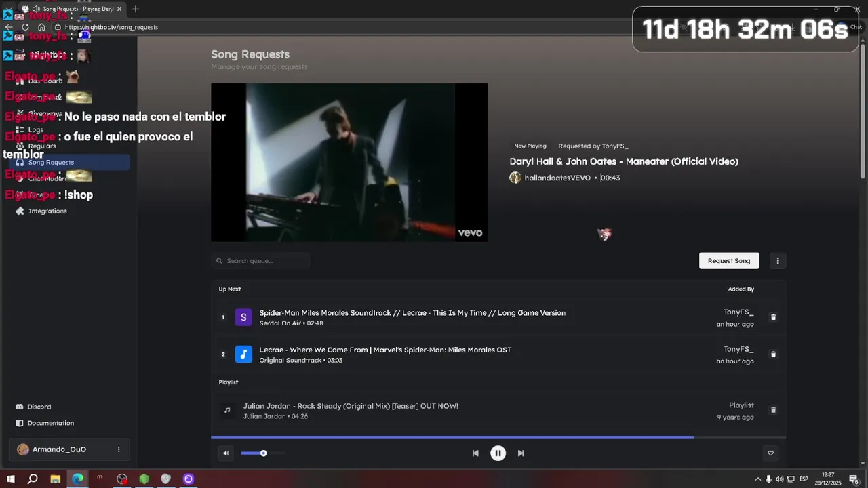
Task: Click the Edge browser taskbar icon
Action: (x=78, y=479)
